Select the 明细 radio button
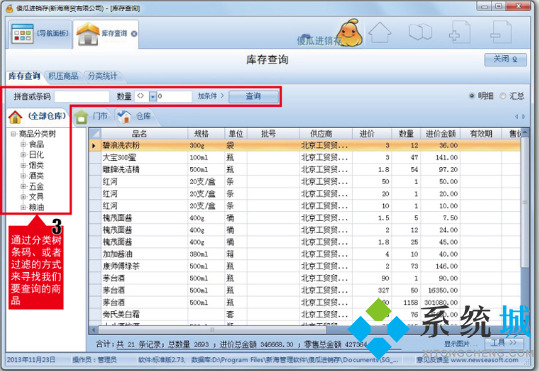This screenshot has height=371, width=539. (x=472, y=96)
